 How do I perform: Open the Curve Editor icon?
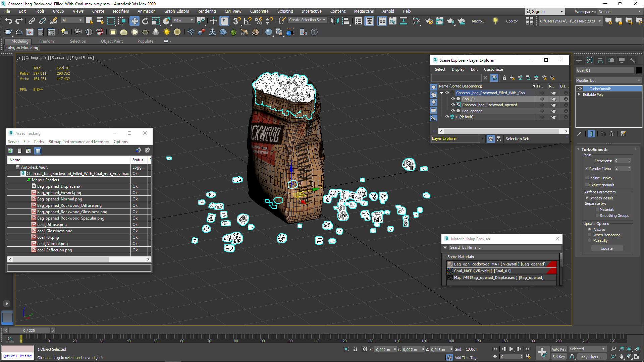392,21
